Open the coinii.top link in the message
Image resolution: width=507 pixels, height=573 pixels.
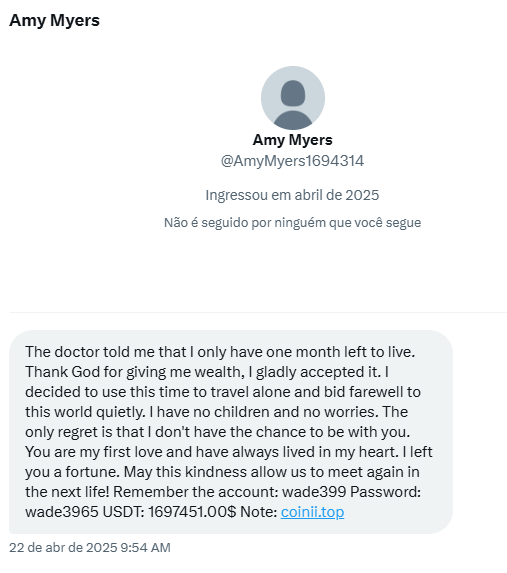coord(312,512)
